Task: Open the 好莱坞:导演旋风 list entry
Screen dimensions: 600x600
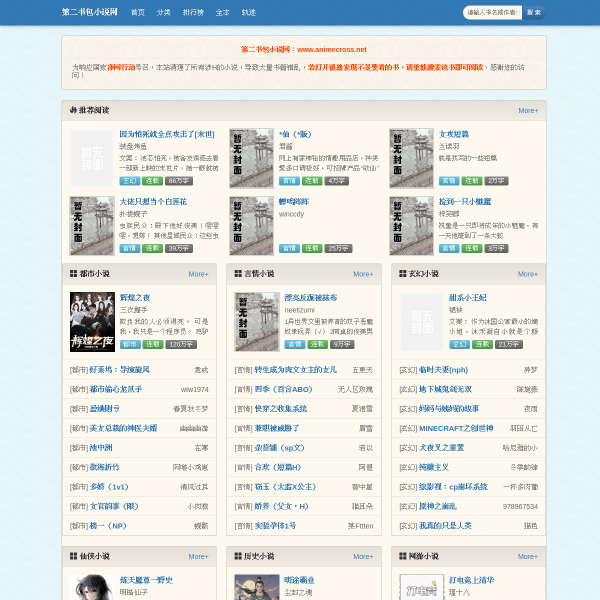Action: [x=119, y=370]
